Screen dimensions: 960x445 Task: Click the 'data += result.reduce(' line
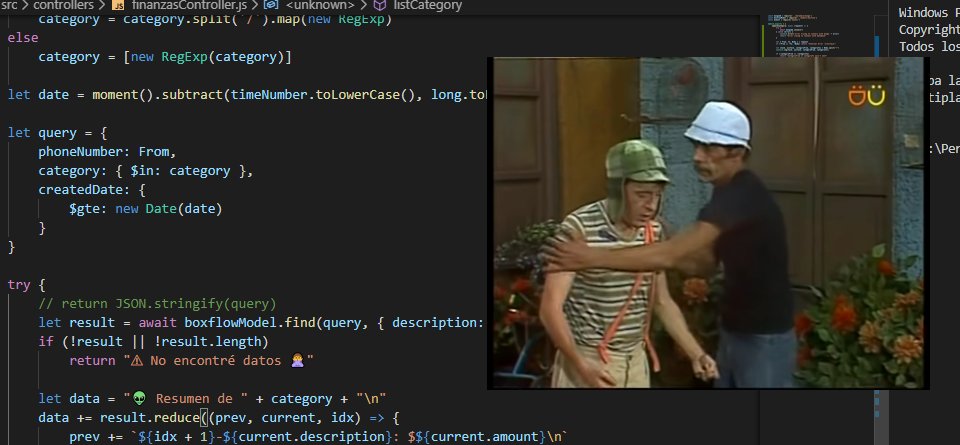(219, 417)
